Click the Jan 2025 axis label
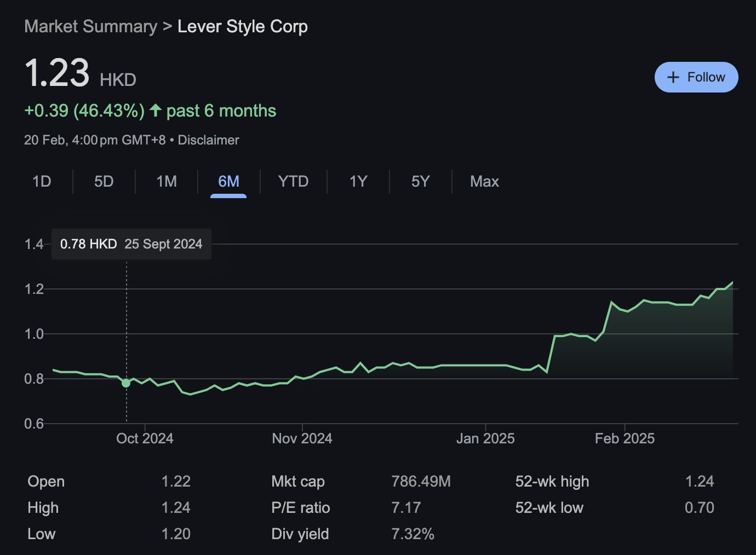 pos(485,438)
